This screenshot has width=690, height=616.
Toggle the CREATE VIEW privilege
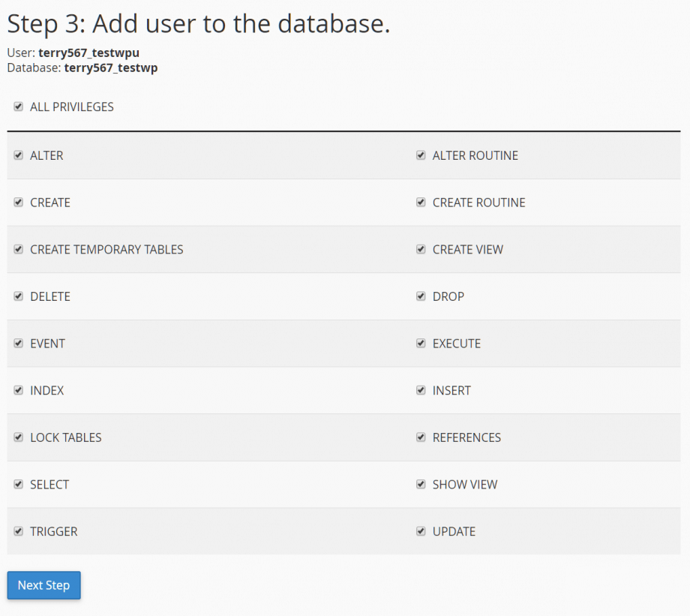421,249
